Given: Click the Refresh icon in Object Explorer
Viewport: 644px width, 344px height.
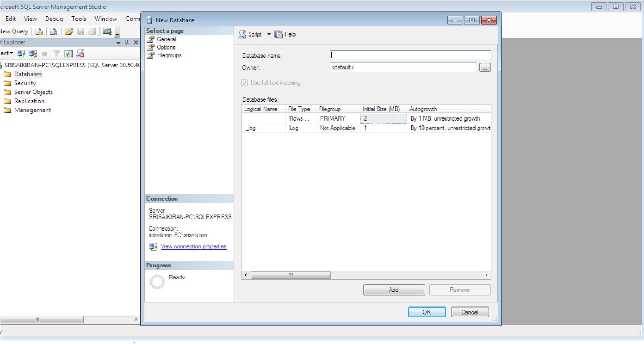Looking at the screenshot, I should tap(68, 54).
